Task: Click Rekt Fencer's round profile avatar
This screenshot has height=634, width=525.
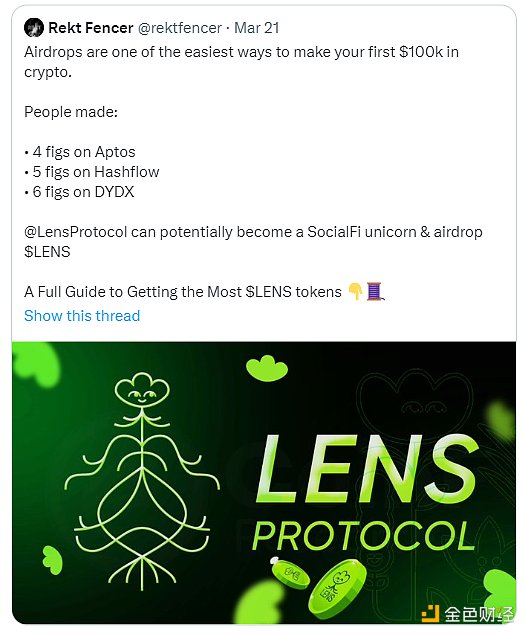Action: pos(34,28)
